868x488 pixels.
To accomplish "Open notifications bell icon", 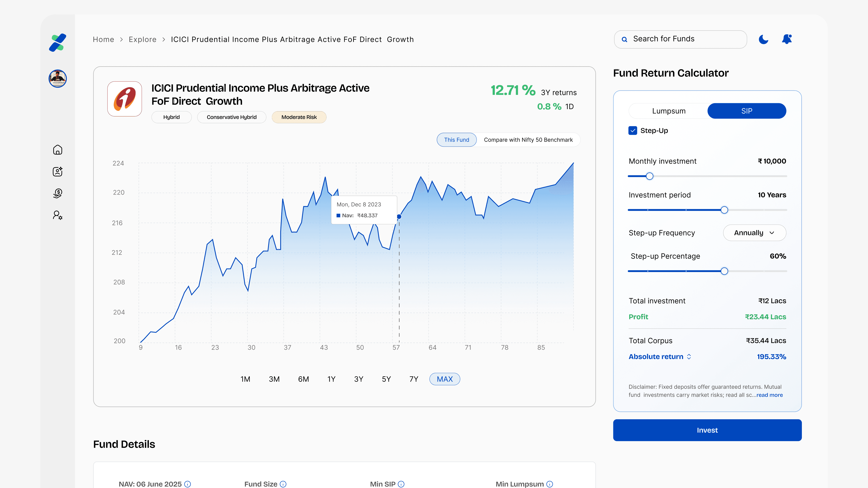I will tap(787, 39).
